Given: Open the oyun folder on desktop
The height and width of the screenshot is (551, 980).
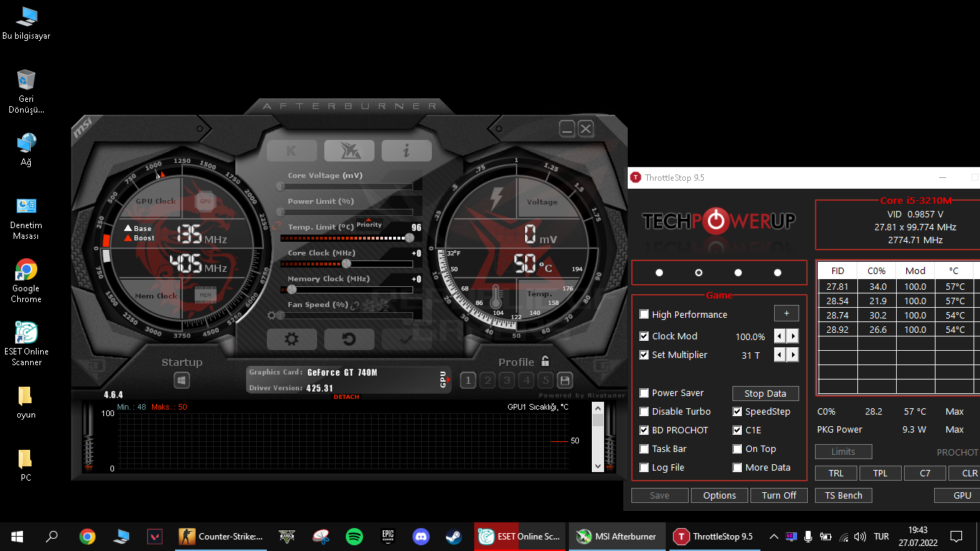Looking at the screenshot, I should (x=26, y=402).
